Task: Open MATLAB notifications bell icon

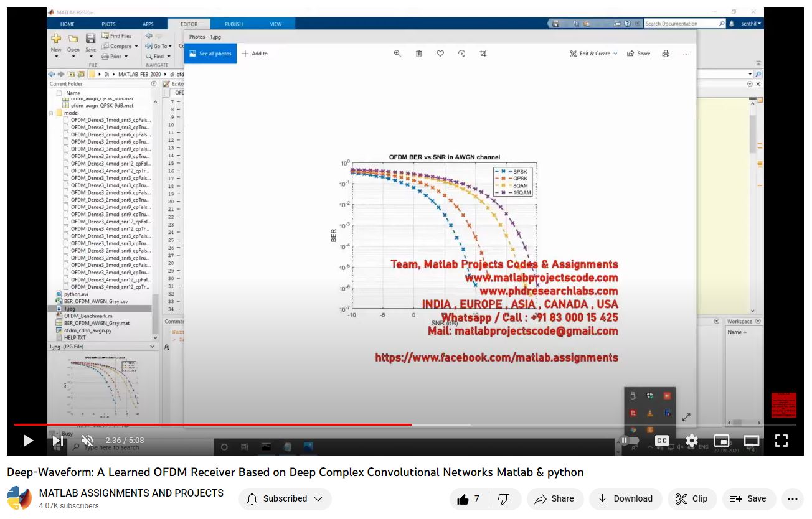Action: pyautogui.click(x=731, y=24)
